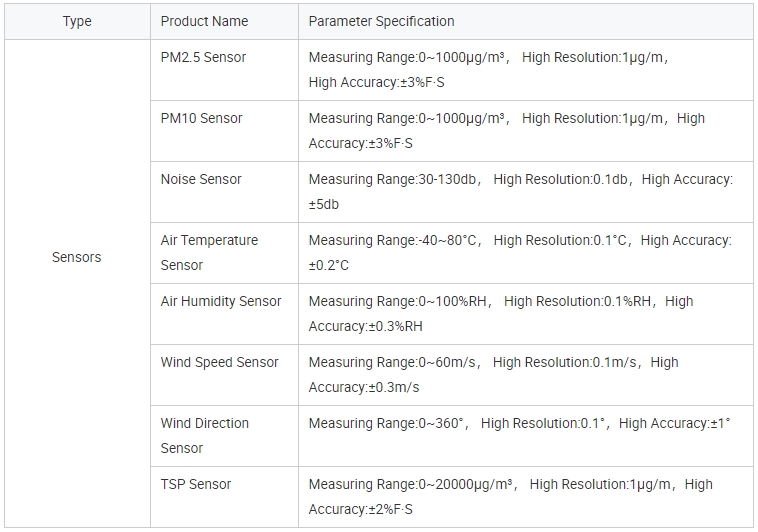Click the PM2.5 Sensor parameter specification text

click(x=489, y=70)
